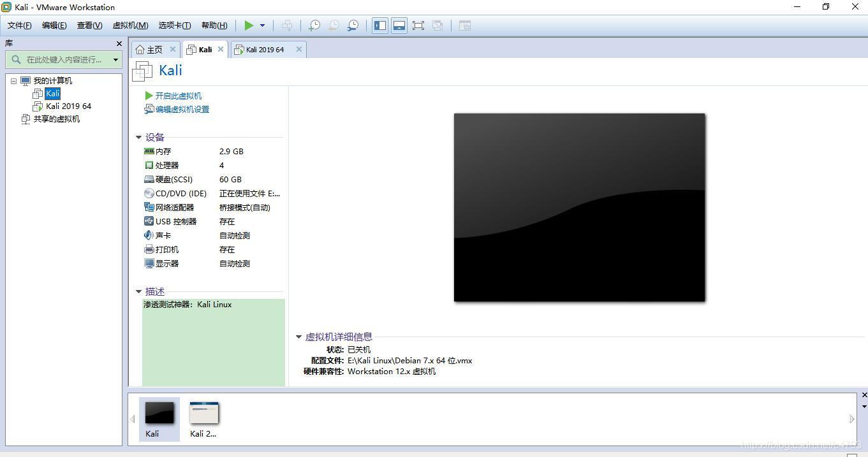The width and height of the screenshot is (868, 457).
Task: Open the library search filter dropdown arrow
Action: (115, 59)
